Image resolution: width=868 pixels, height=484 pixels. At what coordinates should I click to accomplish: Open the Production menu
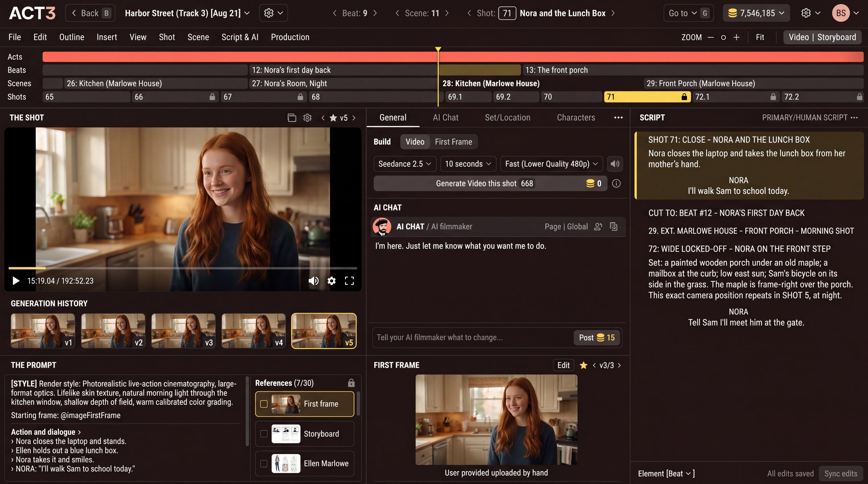tap(290, 37)
